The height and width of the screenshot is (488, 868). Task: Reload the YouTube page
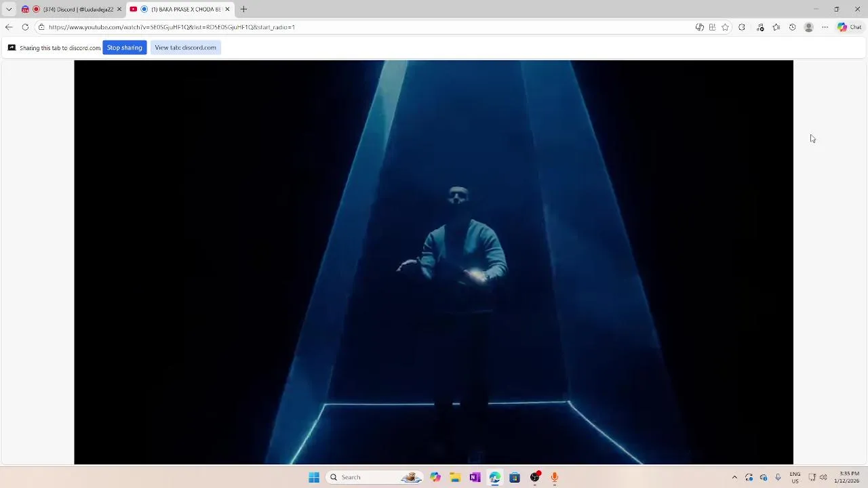pyautogui.click(x=25, y=27)
